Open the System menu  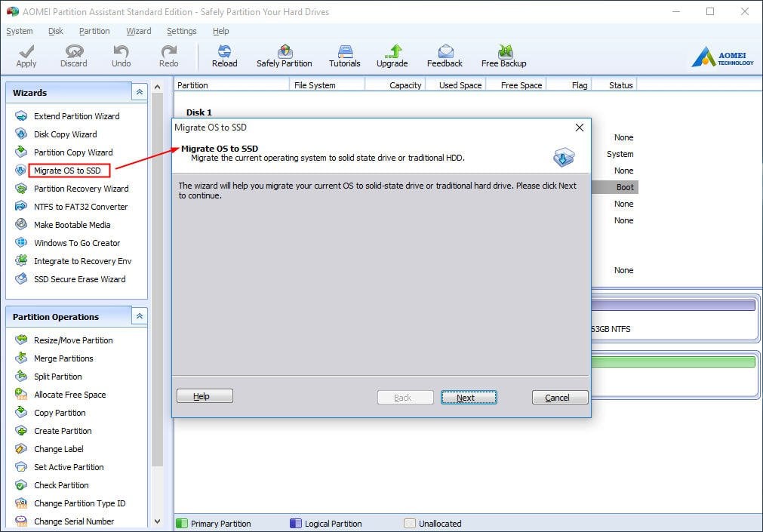tap(20, 31)
